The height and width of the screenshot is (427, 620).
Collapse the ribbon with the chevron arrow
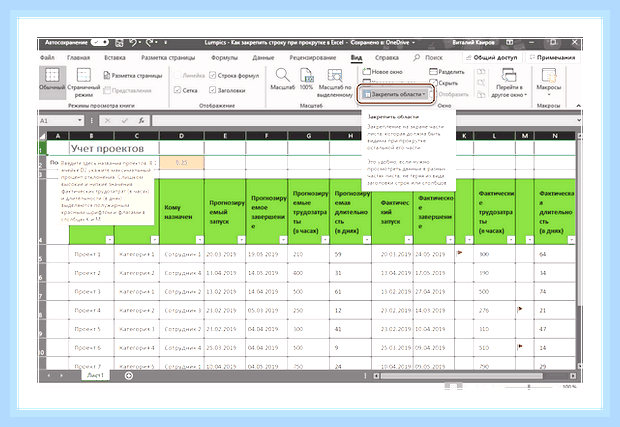pos(578,106)
